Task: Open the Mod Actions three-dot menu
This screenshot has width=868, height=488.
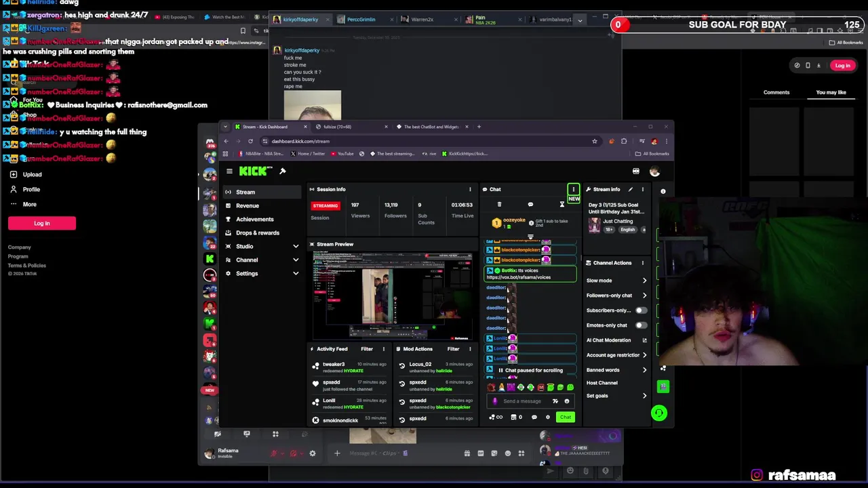Action: (470, 349)
